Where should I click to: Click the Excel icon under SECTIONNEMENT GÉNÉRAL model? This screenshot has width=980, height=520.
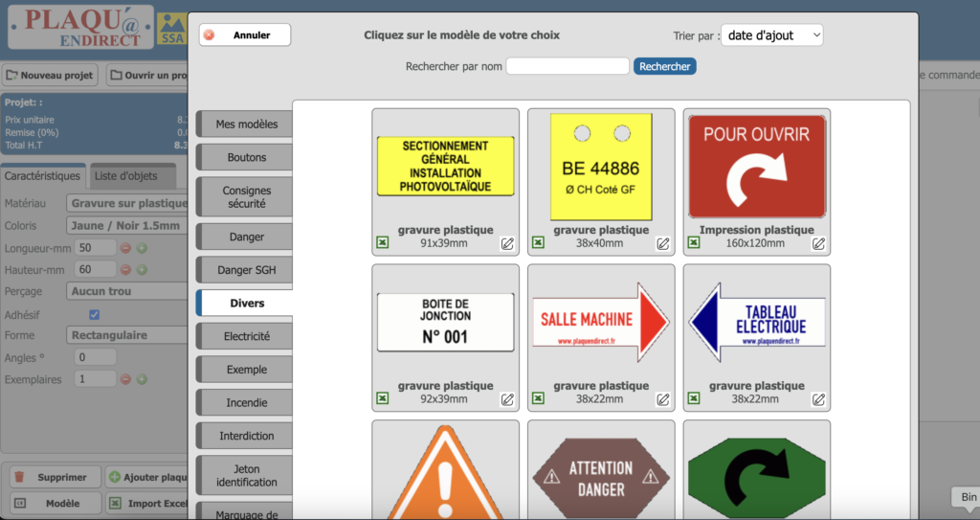382,243
